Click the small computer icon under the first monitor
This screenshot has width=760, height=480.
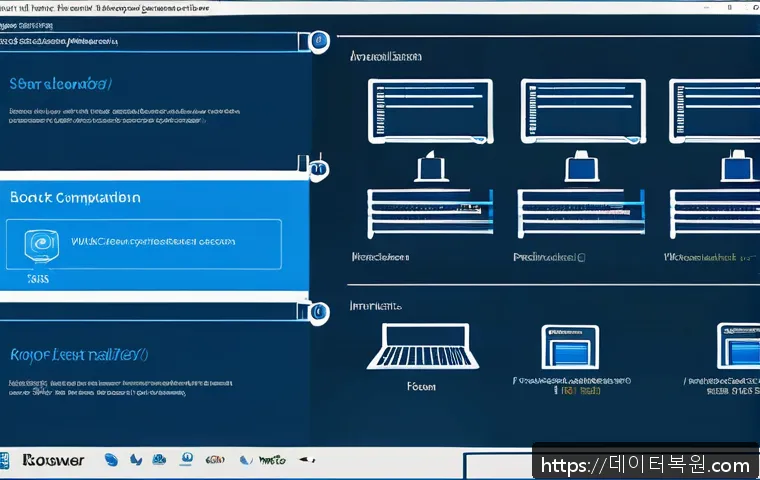point(429,167)
